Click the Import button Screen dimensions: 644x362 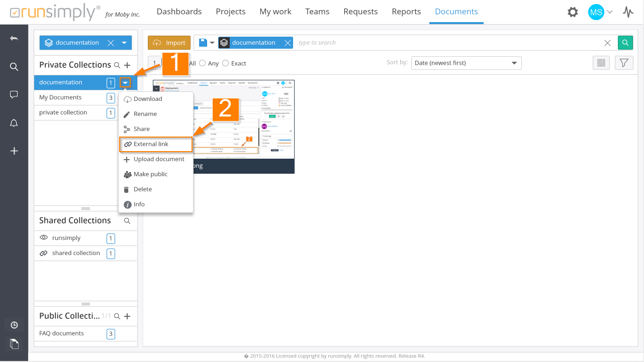(x=169, y=43)
